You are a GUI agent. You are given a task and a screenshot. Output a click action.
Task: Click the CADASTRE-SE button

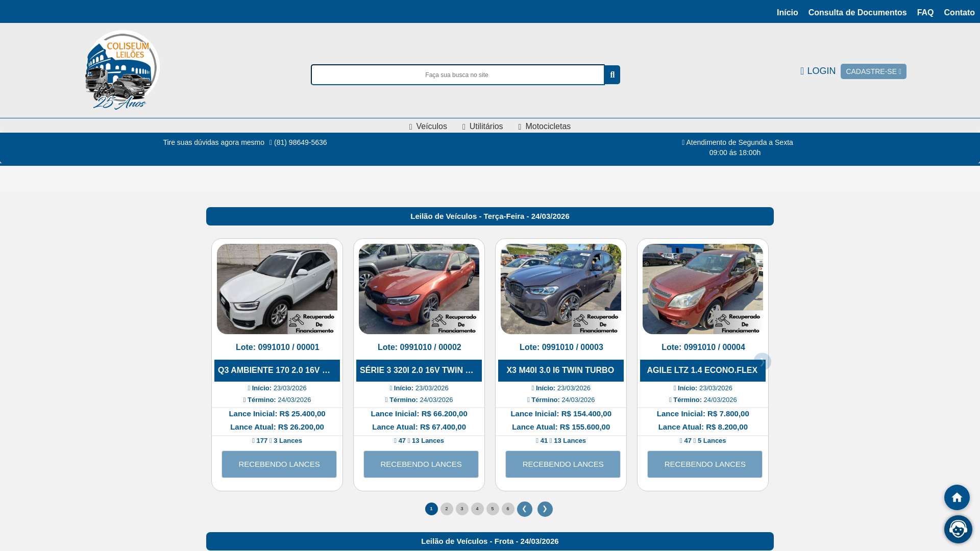[x=873, y=71]
